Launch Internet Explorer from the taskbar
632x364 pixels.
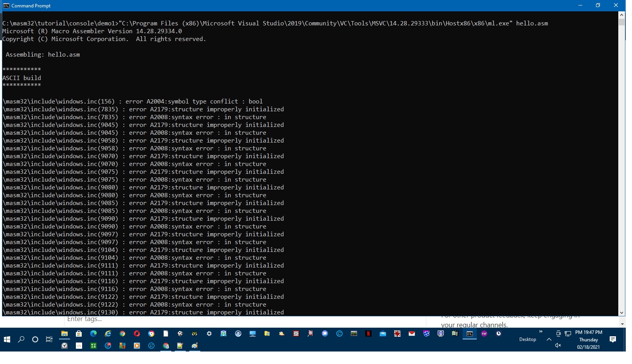(108, 334)
